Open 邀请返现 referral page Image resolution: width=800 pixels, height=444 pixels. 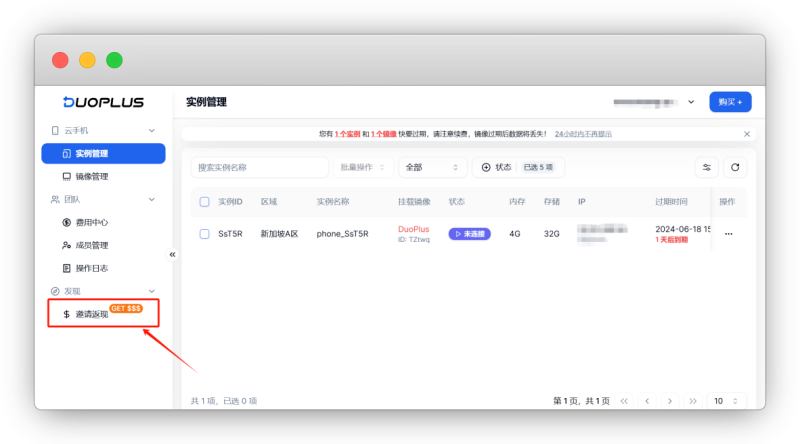click(x=104, y=313)
